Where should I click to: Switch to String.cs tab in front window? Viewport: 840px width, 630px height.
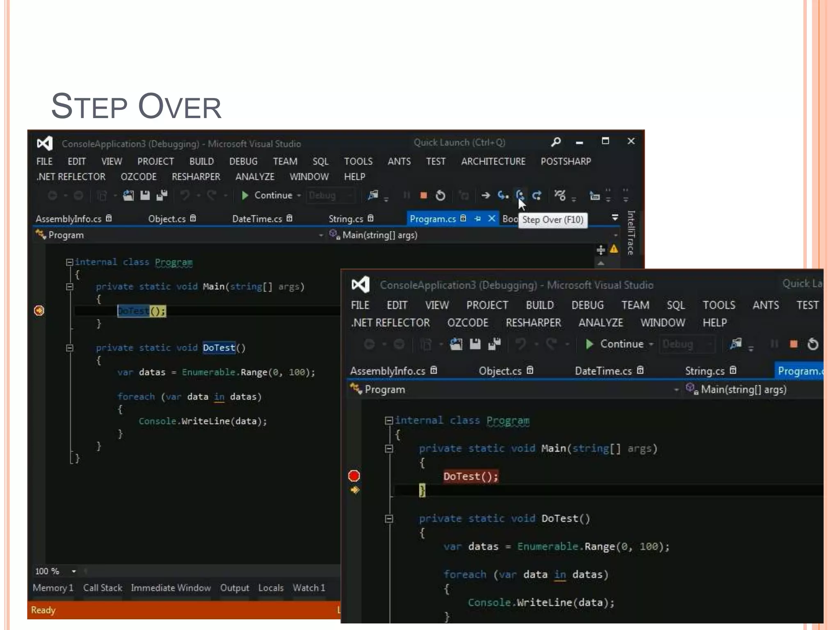tap(710, 371)
